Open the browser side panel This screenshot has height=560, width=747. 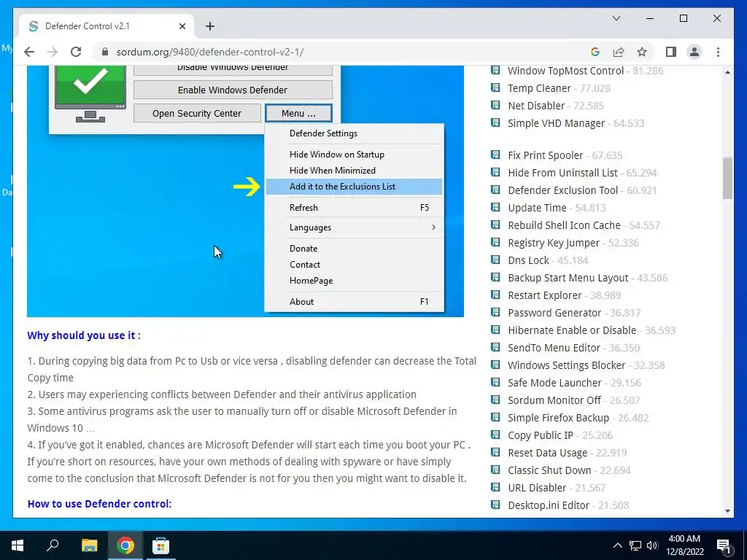[x=671, y=52]
